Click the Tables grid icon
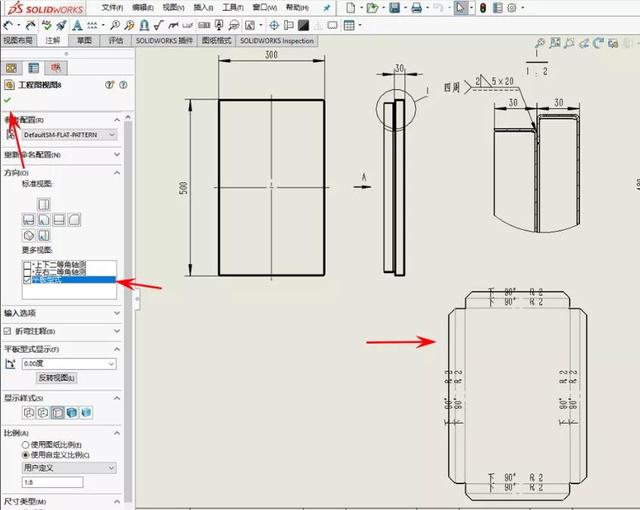 click(349, 25)
